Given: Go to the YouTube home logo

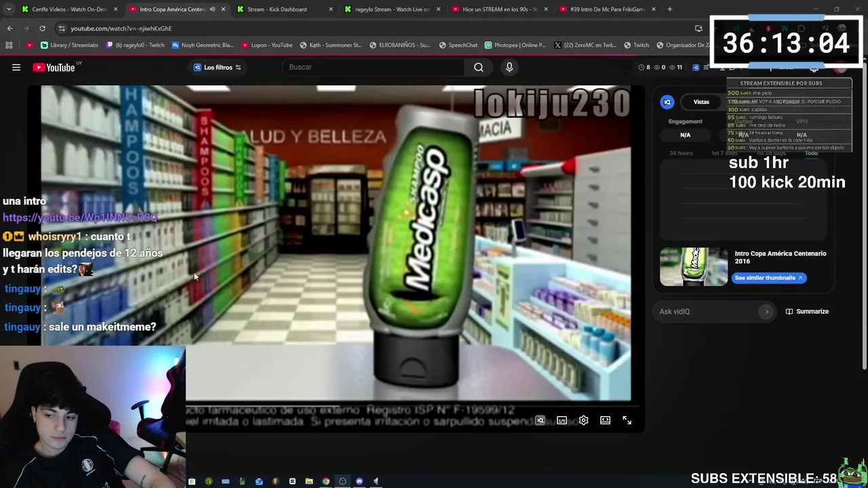Looking at the screenshot, I should [54, 67].
